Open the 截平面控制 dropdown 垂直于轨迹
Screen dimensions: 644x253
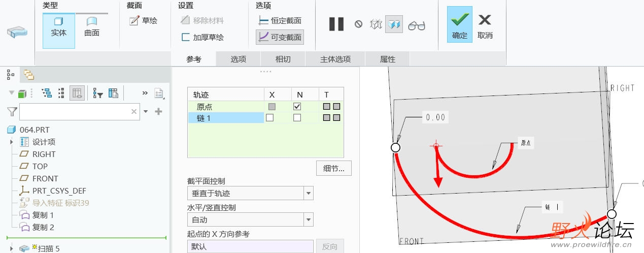pos(250,193)
